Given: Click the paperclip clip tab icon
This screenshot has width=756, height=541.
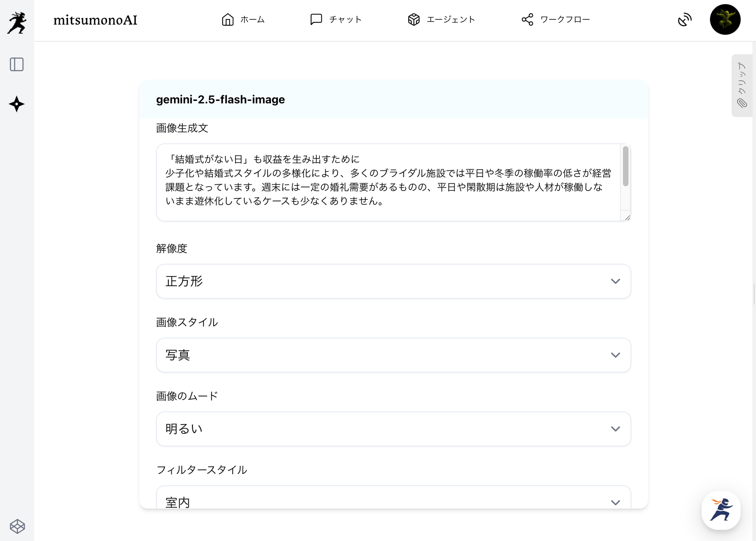Looking at the screenshot, I should 742,103.
